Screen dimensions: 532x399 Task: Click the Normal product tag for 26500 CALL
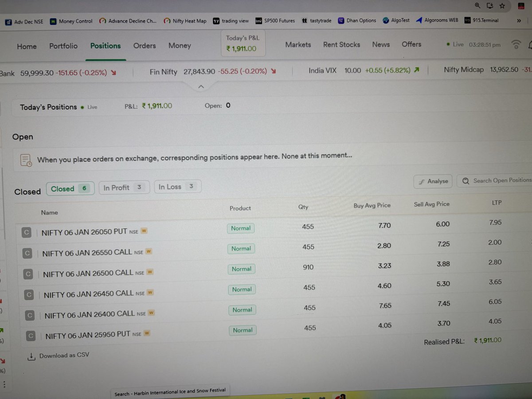(x=242, y=269)
